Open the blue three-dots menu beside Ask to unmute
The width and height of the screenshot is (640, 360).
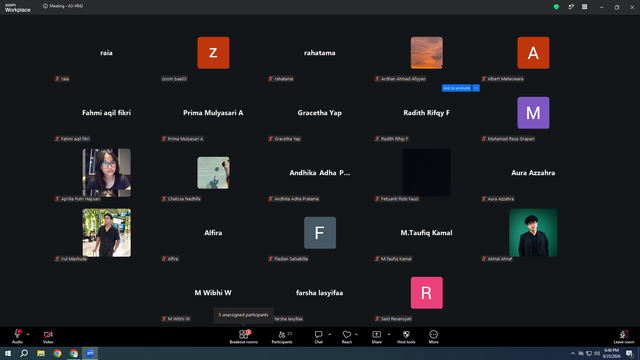click(476, 88)
